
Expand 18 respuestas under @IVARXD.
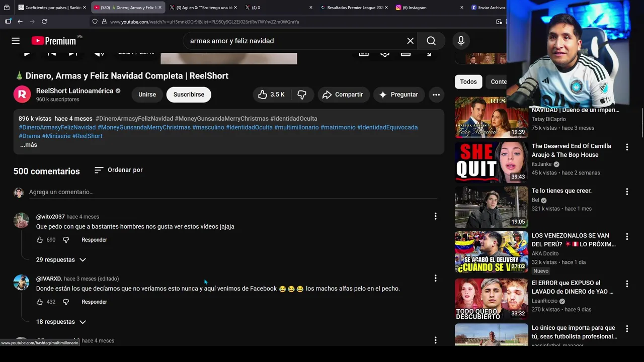click(61, 322)
